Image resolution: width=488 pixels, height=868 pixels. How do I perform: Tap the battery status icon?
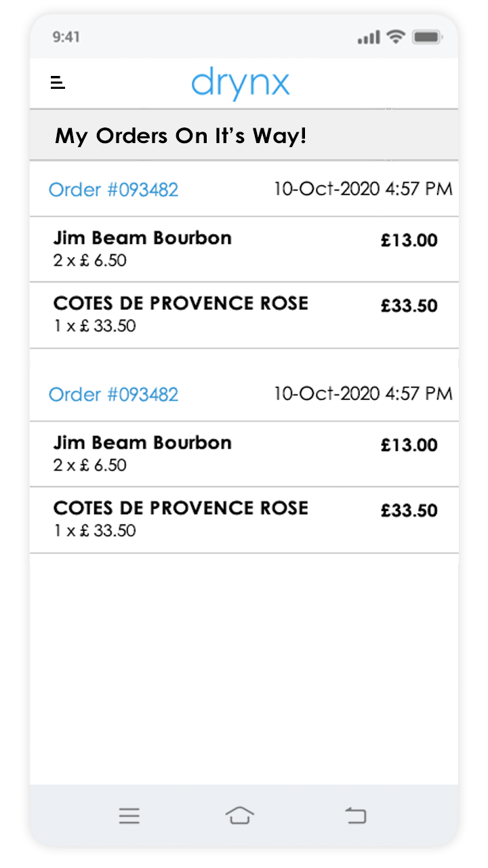pos(427,37)
